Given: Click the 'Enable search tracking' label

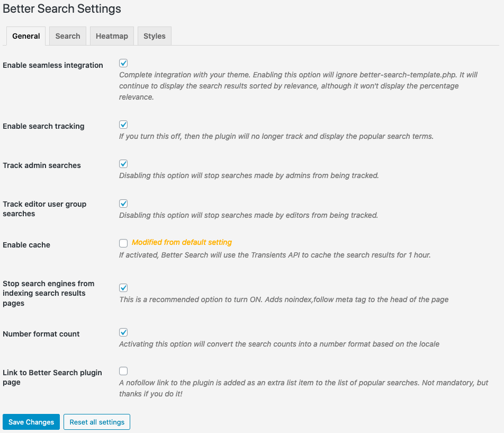Looking at the screenshot, I should coord(44,127).
